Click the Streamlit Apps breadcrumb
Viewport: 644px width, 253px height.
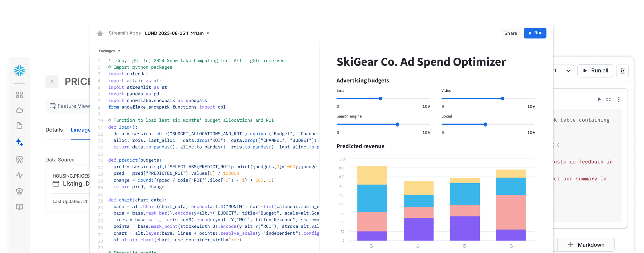click(x=124, y=33)
